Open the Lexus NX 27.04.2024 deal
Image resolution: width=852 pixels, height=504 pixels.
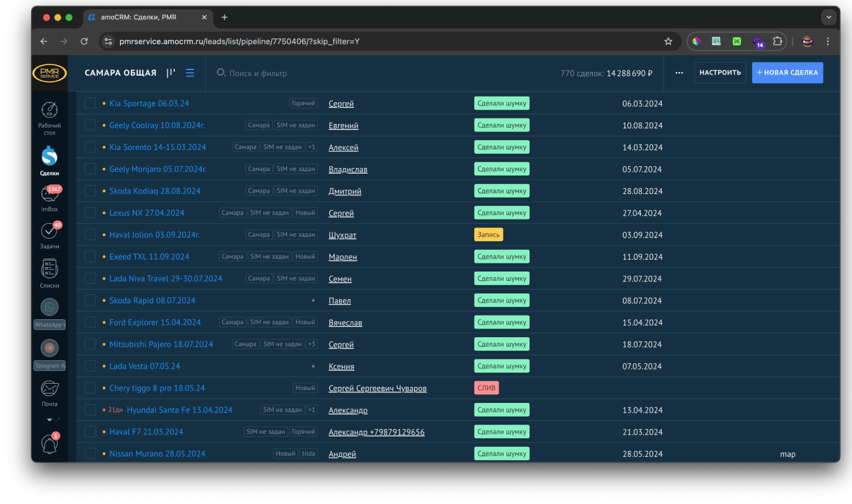click(x=147, y=213)
